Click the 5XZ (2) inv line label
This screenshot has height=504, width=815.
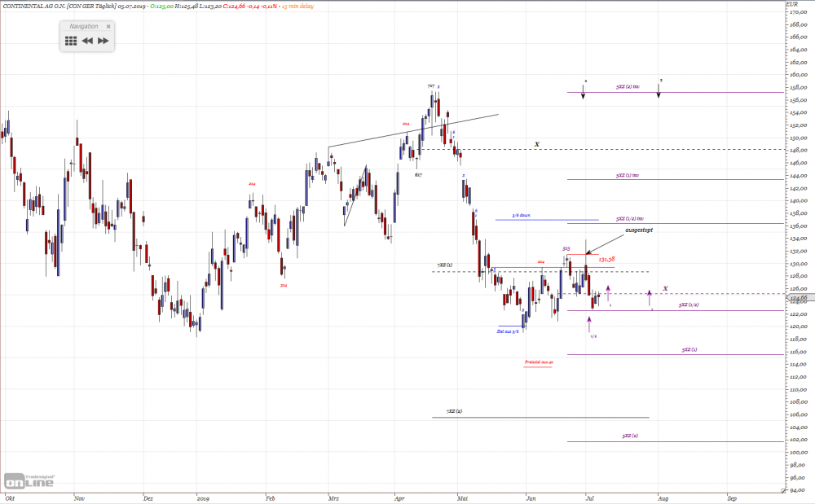tap(628, 86)
